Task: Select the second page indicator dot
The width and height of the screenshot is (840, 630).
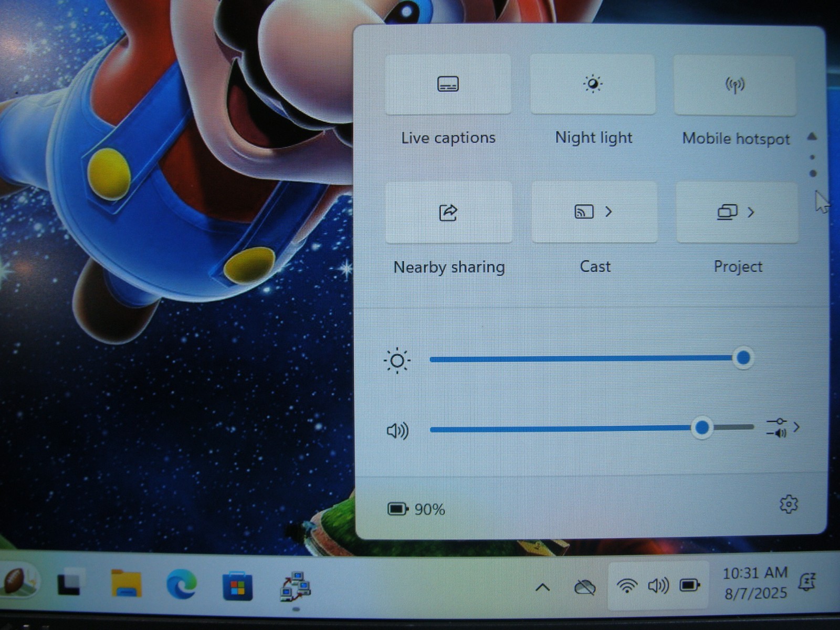Action: (813, 173)
